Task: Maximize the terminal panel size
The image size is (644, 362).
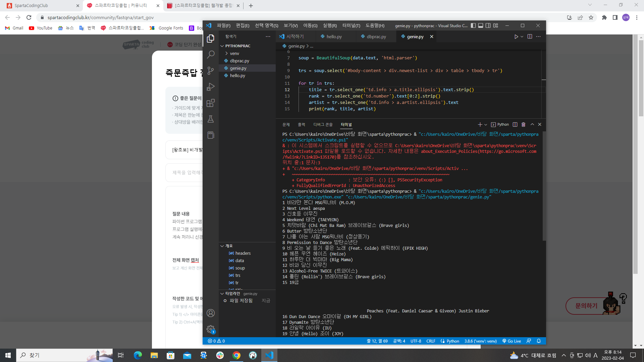Action: [532, 124]
